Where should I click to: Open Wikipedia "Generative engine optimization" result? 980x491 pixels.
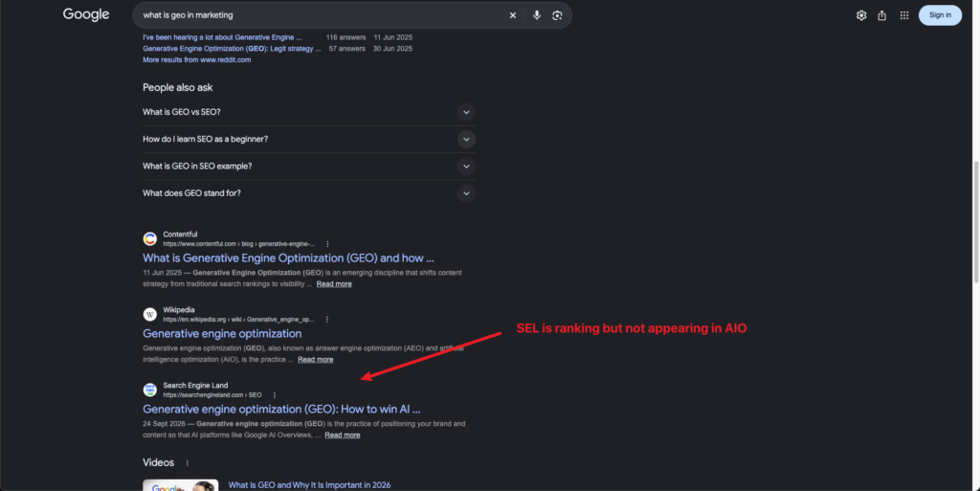[x=222, y=334]
